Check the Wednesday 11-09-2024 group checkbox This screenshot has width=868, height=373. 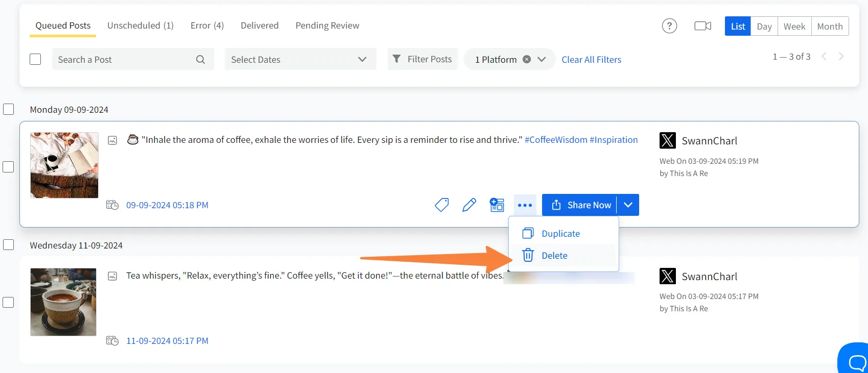(9, 245)
